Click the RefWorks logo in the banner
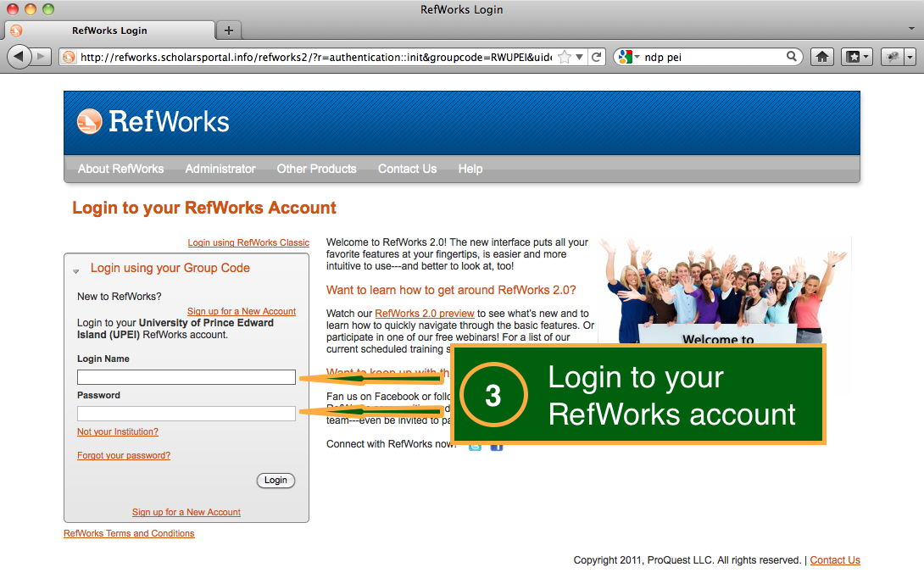The height and width of the screenshot is (584, 924). [153, 121]
